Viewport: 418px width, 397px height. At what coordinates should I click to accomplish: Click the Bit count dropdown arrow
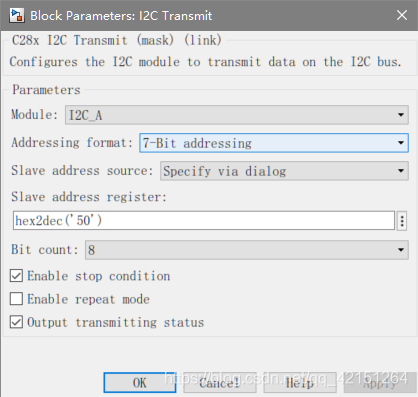coord(401,250)
